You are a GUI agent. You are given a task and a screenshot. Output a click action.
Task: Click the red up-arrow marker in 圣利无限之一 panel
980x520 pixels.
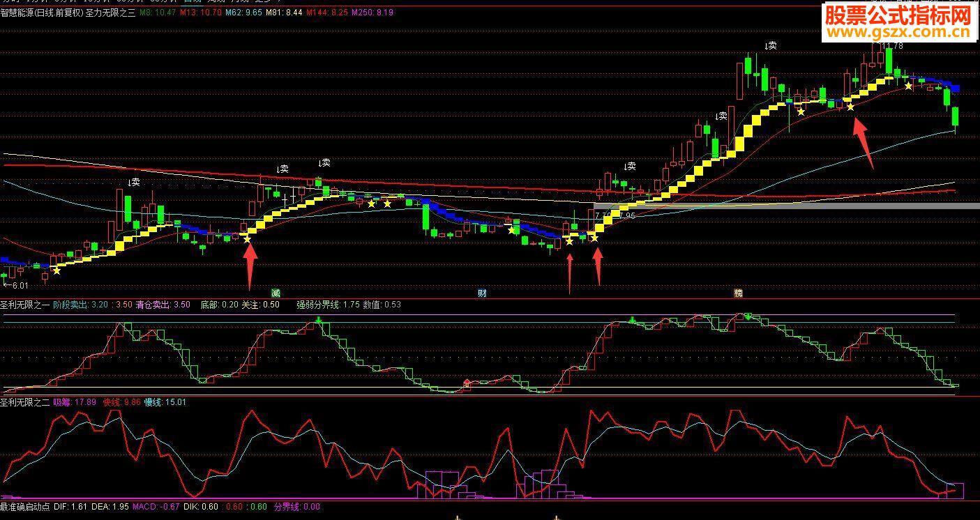tap(467, 383)
